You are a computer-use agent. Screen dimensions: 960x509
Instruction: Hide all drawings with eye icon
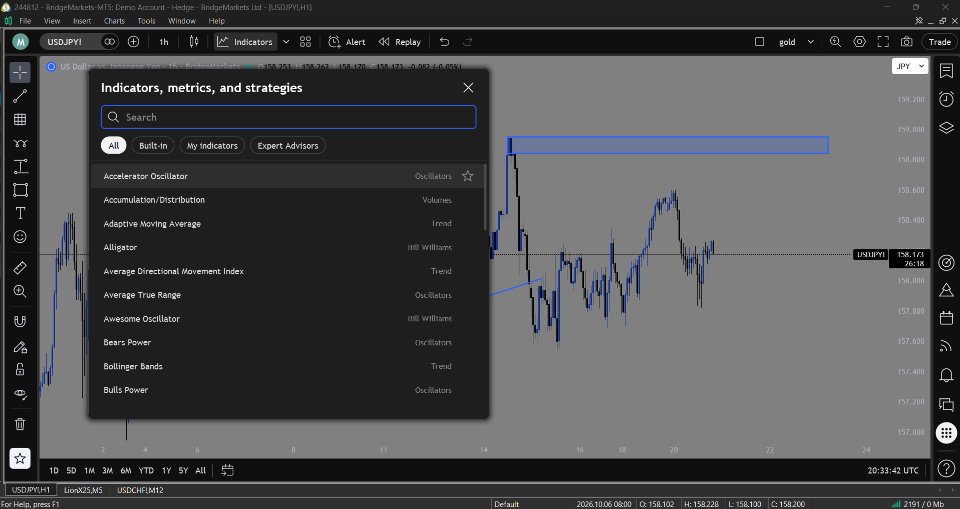point(20,393)
